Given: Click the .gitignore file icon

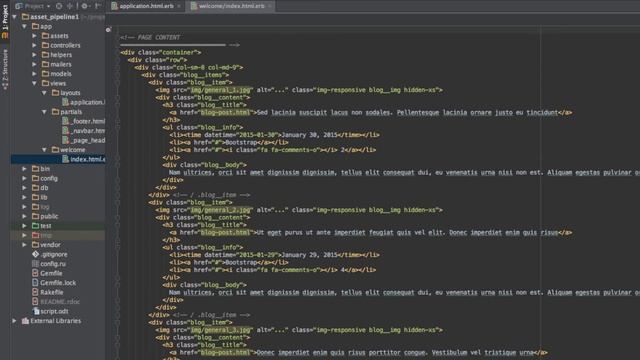Looking at the screenshot, I should 36,254.
